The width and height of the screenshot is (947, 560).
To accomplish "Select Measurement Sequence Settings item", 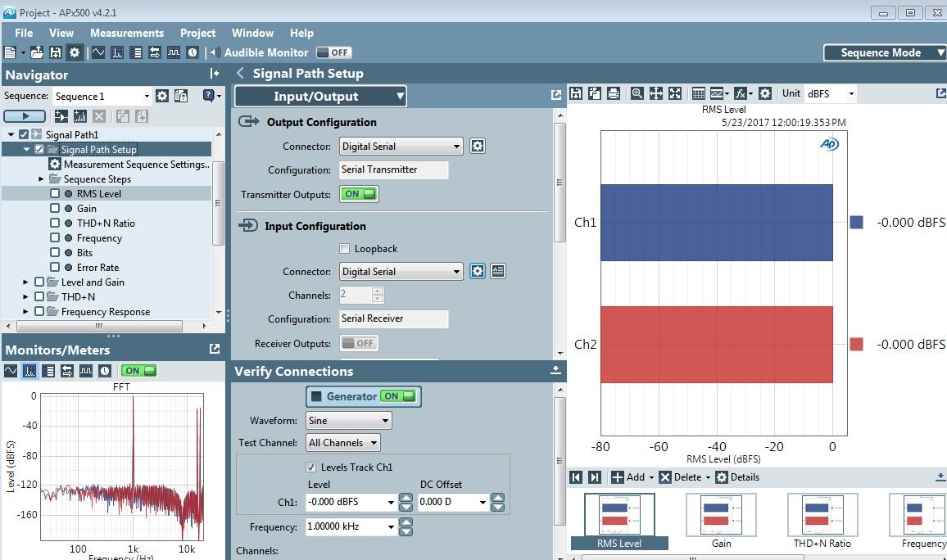I will (129, 164).
